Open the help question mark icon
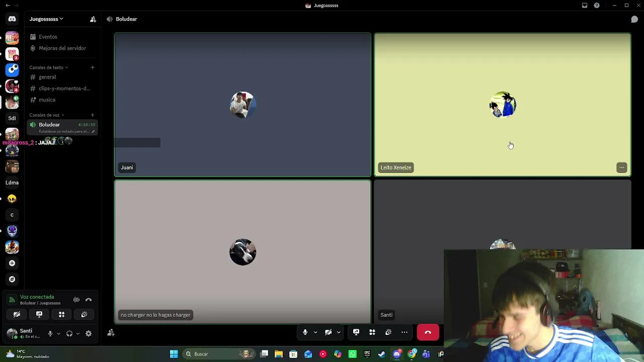Viewport: 644px width, 362px height. pyautogui.click(x=597, y=6)
